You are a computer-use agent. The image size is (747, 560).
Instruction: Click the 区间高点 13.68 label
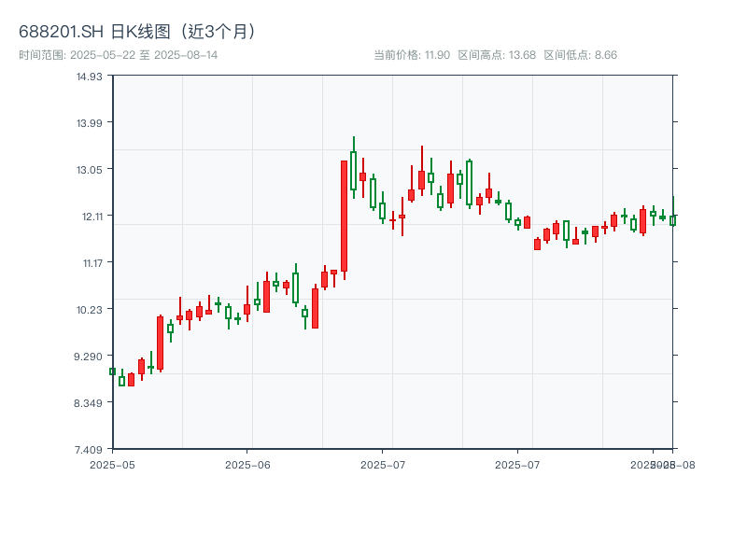pos(497,55)
